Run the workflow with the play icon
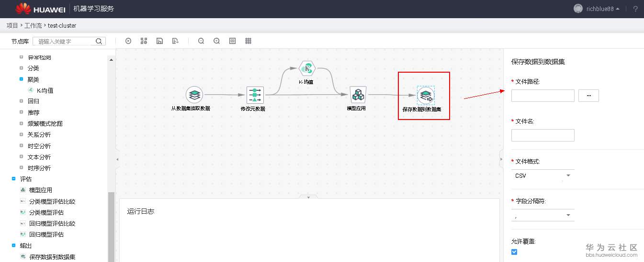 [x=128, y=41]
